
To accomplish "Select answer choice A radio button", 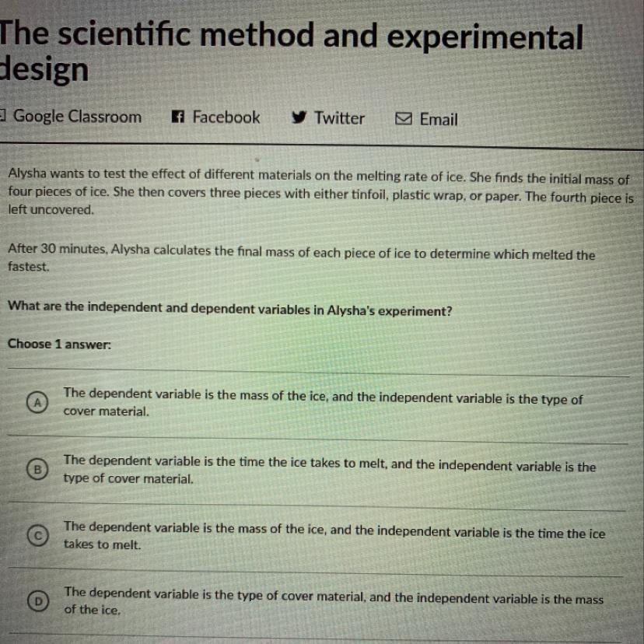I will [x=34, y=401].
